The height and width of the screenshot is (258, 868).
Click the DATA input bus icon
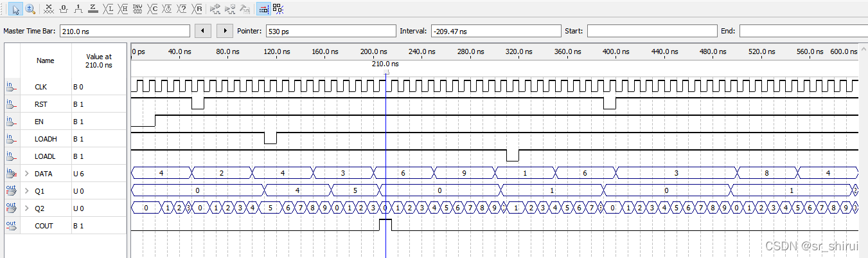point(11,173)
